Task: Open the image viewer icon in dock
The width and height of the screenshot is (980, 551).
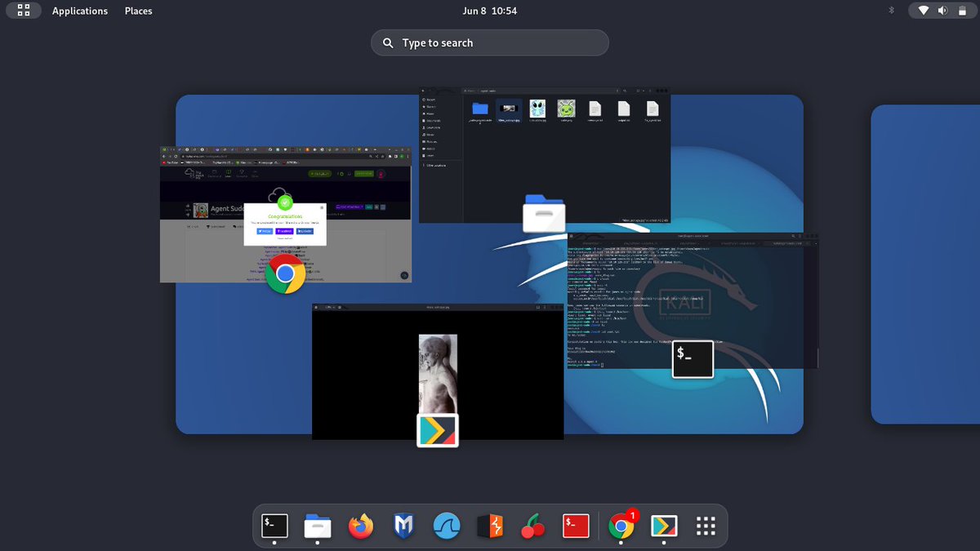Action: coord(664,526)
